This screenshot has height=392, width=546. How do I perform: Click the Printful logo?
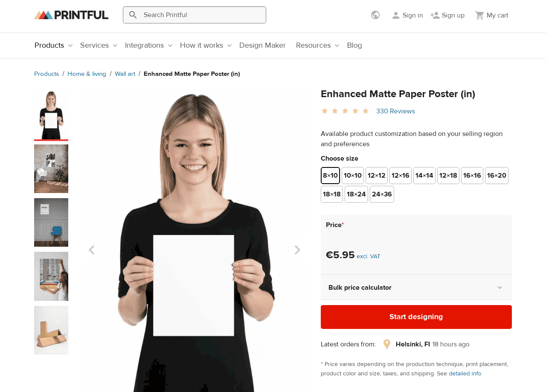click(71, 15)
